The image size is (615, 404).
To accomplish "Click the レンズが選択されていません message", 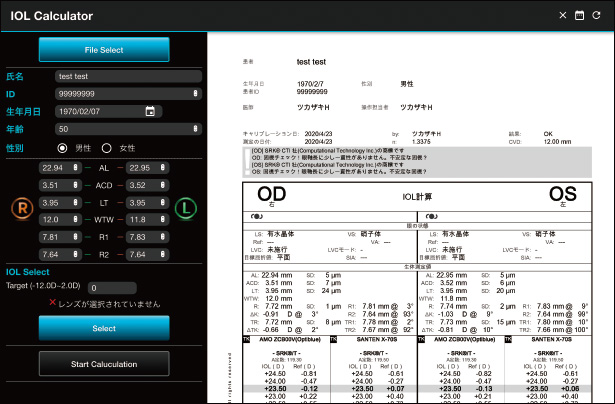I will point(109,304).
